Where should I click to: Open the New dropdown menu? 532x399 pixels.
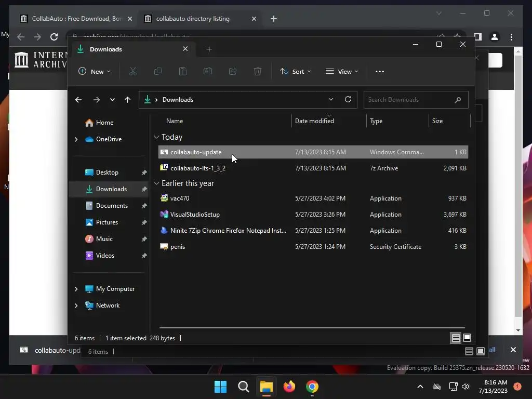(x=95, y=72)
